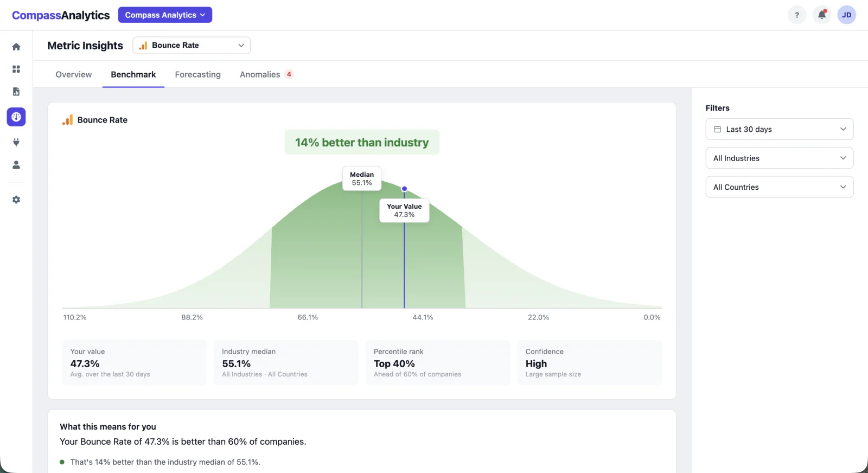Open the users person sidebar icon
Image resolution: width=868 pixels, height=473 pixels.
click(16, 165)
